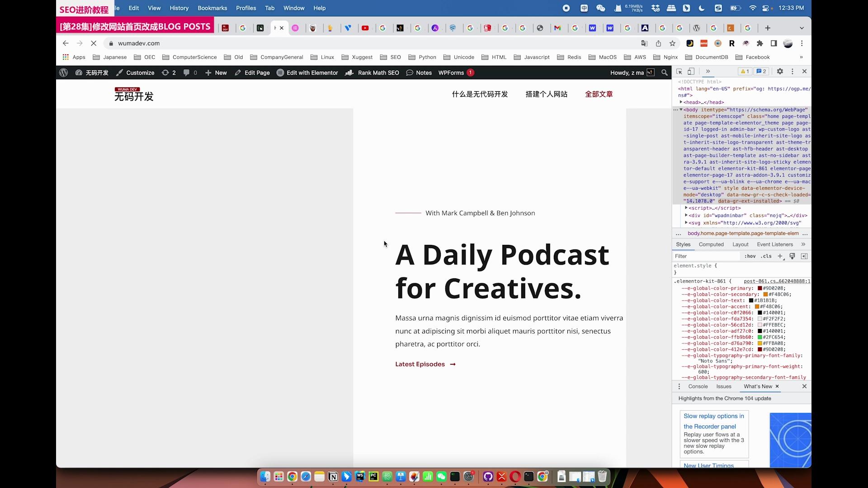This screenshot has height=488, width=868.
Task: Open 全部文章 nav menu item
Action: tap(599, 94)
